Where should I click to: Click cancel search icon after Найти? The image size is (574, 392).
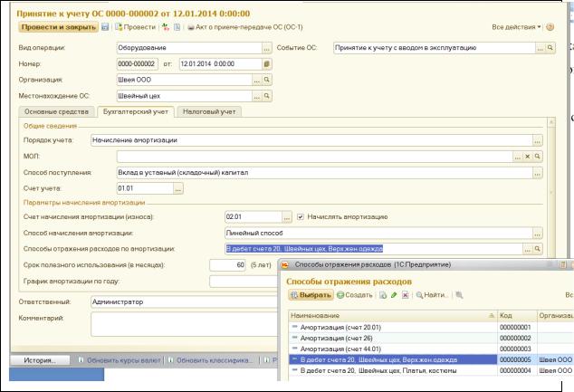click(459, 295)
